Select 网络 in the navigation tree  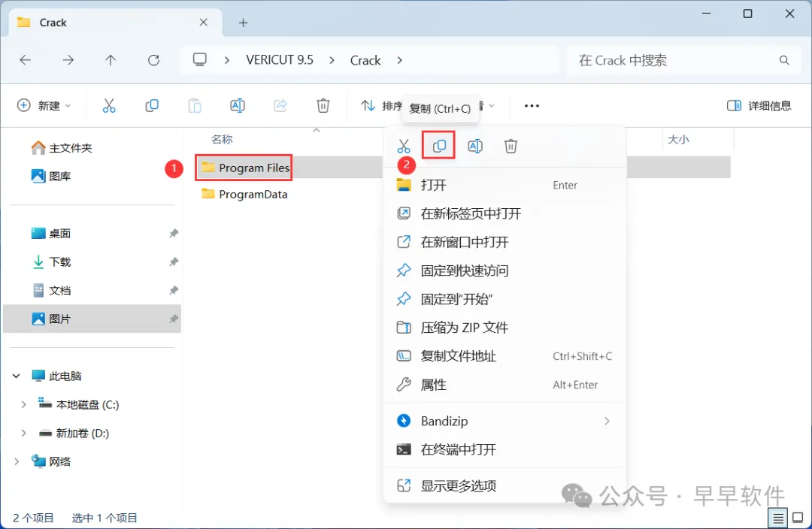[51, 461]
